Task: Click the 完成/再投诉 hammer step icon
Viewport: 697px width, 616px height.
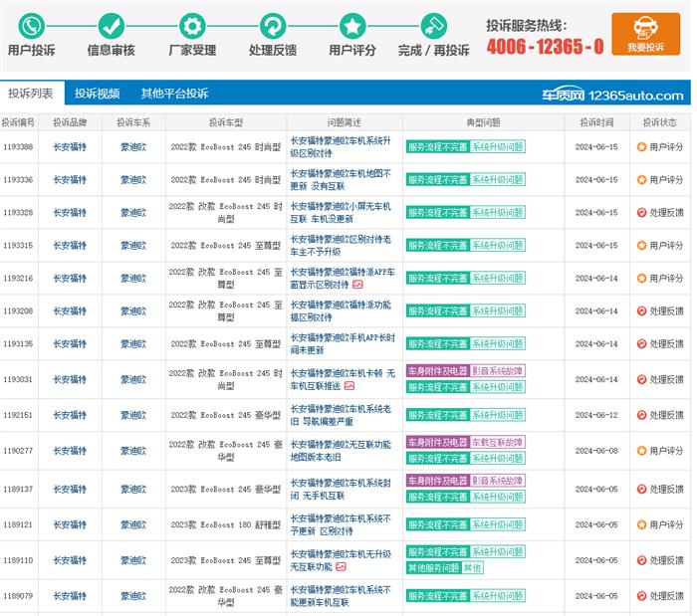Action: tap(433, 26)
